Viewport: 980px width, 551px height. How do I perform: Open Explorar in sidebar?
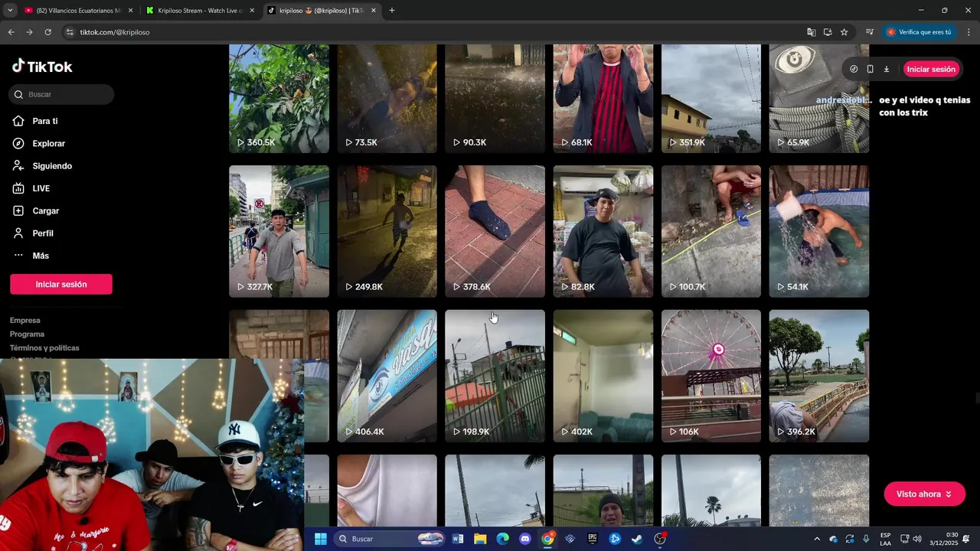[48, 143]
